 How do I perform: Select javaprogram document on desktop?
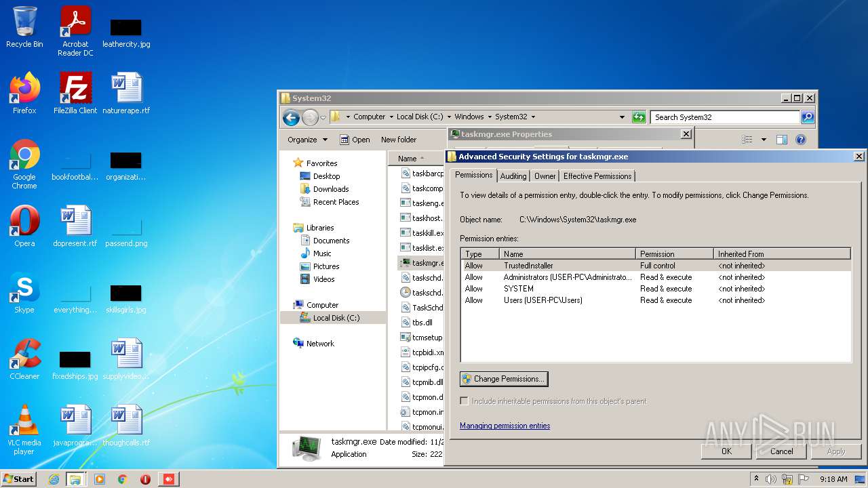75,426
